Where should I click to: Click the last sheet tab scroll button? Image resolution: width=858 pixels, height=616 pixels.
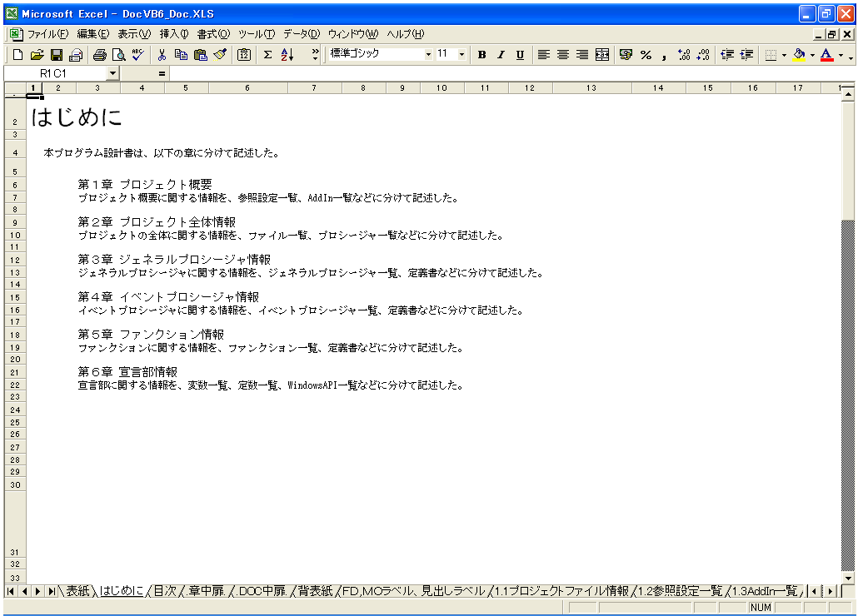[x=52, y=591]
